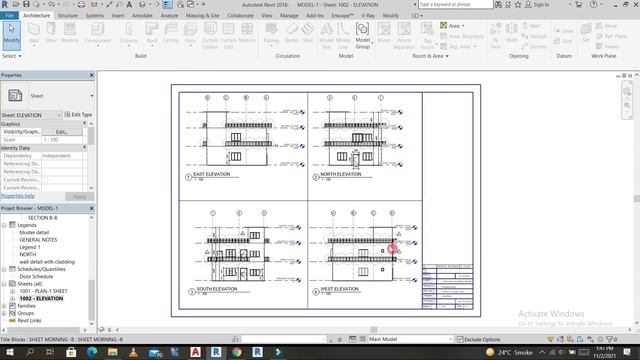The width and height of the screenshot is (640, 360).
Task: Click the Door tool icon
Action: click(51, 29)
